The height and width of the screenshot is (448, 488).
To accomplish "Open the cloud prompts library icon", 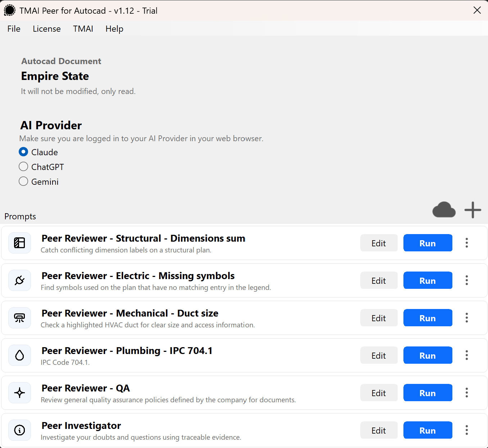I will tap(444, 210).
